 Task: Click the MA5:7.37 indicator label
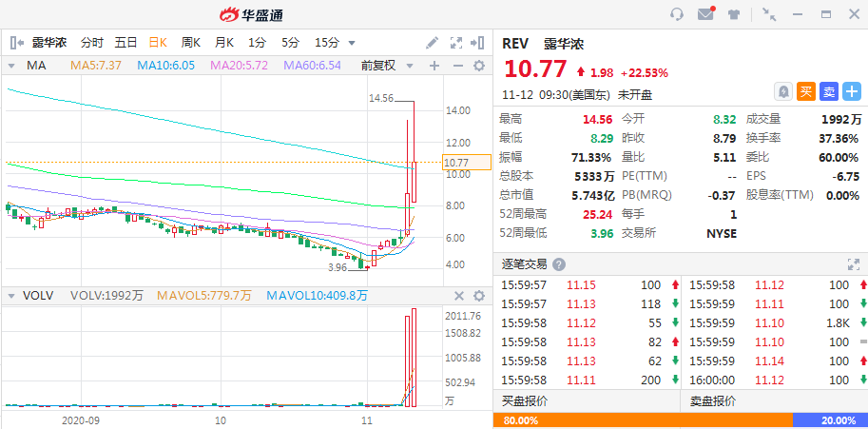click(96, 66)
